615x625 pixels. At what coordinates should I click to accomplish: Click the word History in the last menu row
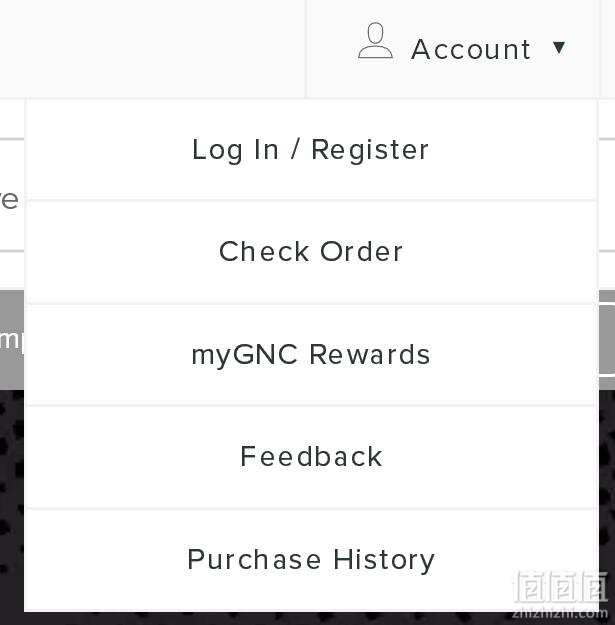[x=384, y=560]
